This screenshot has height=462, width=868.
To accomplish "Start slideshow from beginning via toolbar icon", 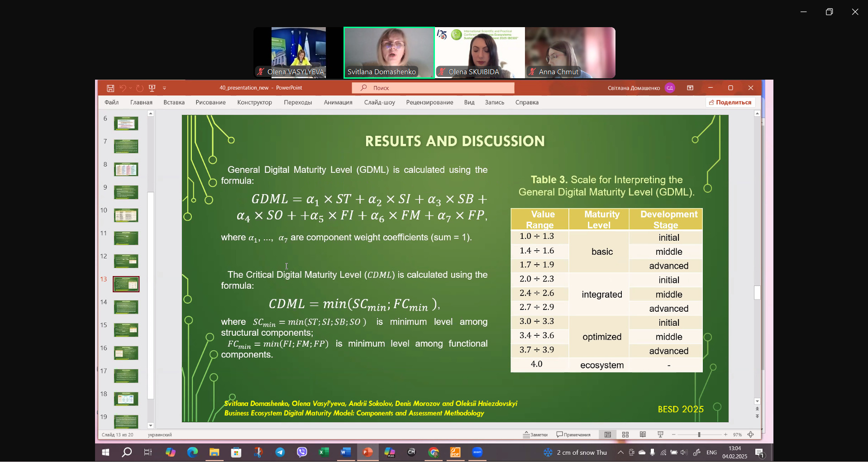I will (x=152, y=88).
